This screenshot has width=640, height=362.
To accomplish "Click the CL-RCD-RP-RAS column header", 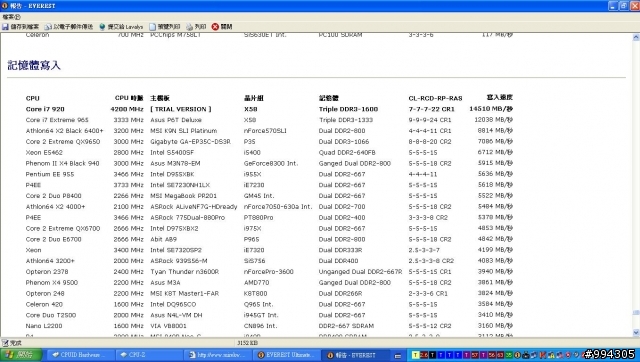I will pos(436,98).
